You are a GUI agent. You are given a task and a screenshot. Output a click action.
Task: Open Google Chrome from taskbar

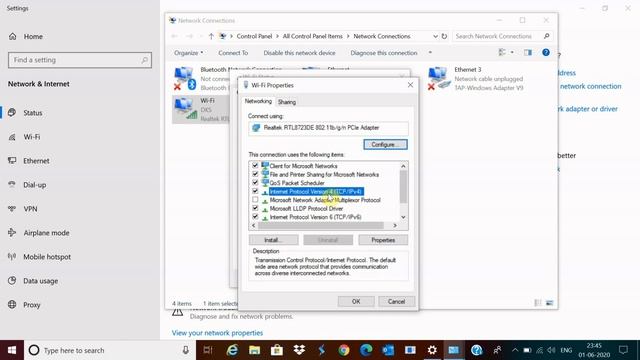pyautogui.click(x=344, y=350)
